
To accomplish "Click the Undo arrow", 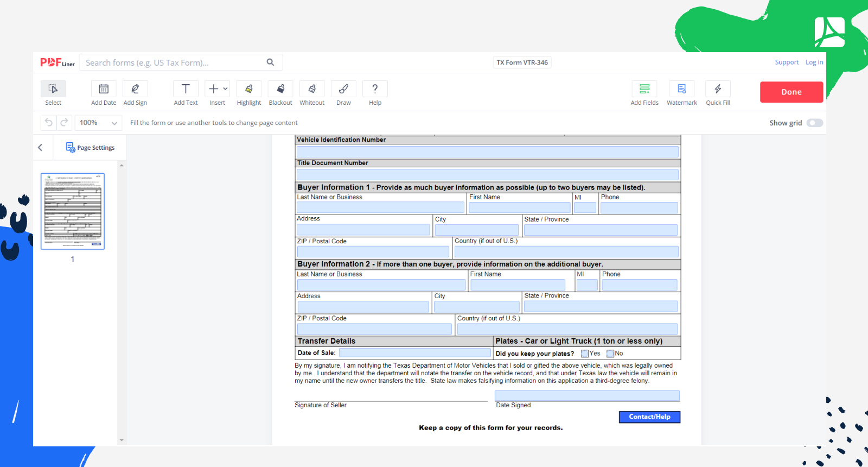I will pyautogui.click(x=49, y=123).
